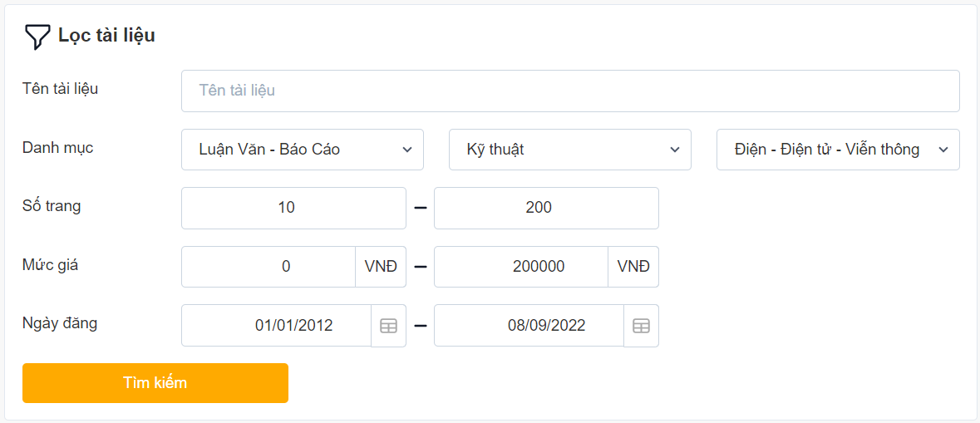Open the start date calendar picker icon
The height and width of the screenshot is (423, 980).
coord(388,326)
